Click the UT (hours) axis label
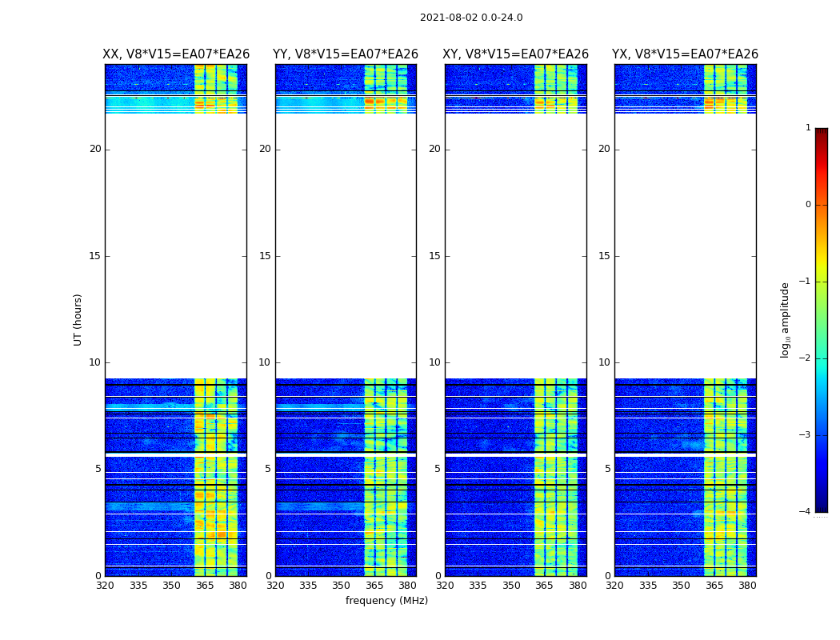Viewport: 840px width, 640px height. [x=78, y=320]
